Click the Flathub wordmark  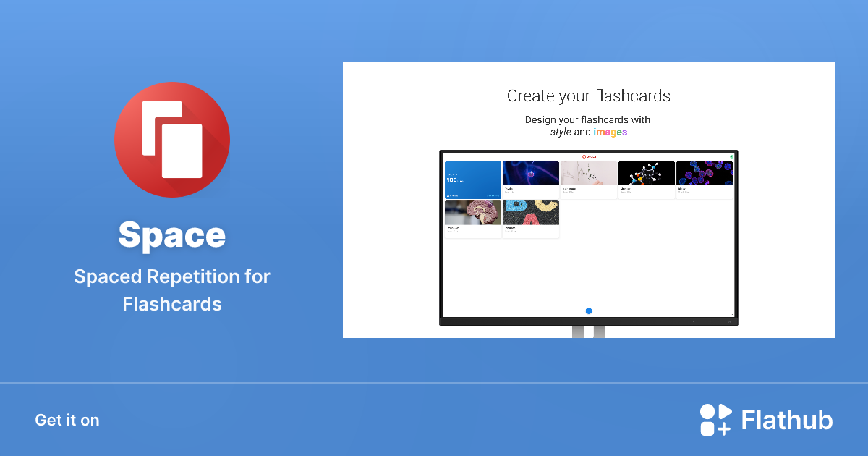coord(786,420)
